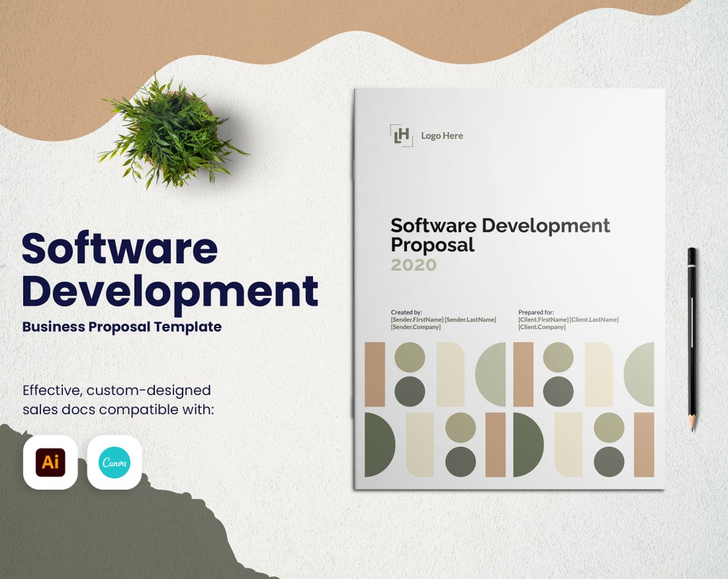The image size is (728, 579).
Task: Select the 'Prepared for:' heading on cover
Action: [535, 313]
